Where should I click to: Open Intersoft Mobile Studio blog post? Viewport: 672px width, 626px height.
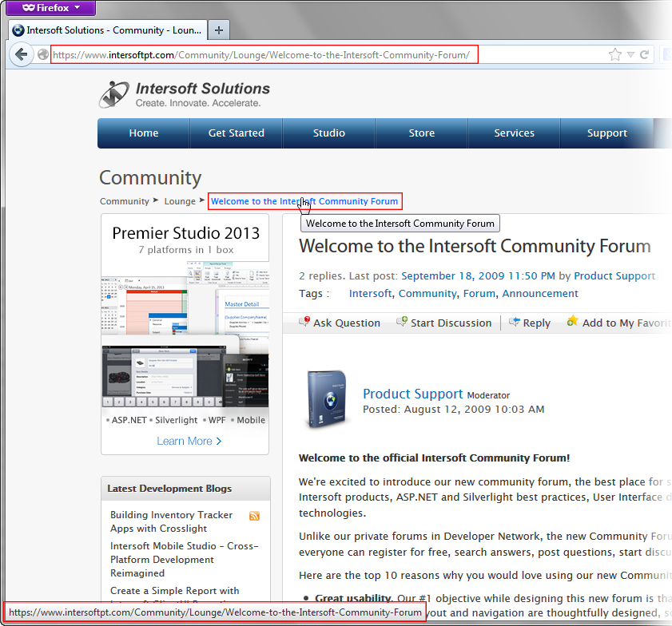pos(185,559)
